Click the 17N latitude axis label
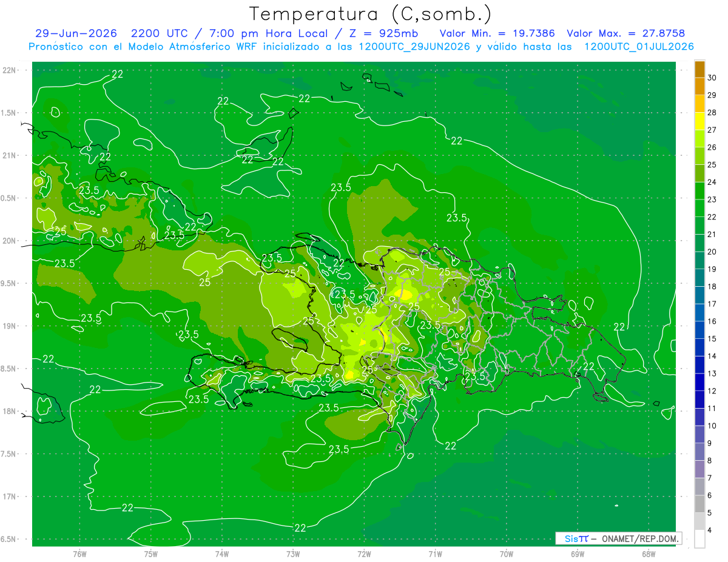Viewport: 728px width, 562px height. tap(9, 497)
